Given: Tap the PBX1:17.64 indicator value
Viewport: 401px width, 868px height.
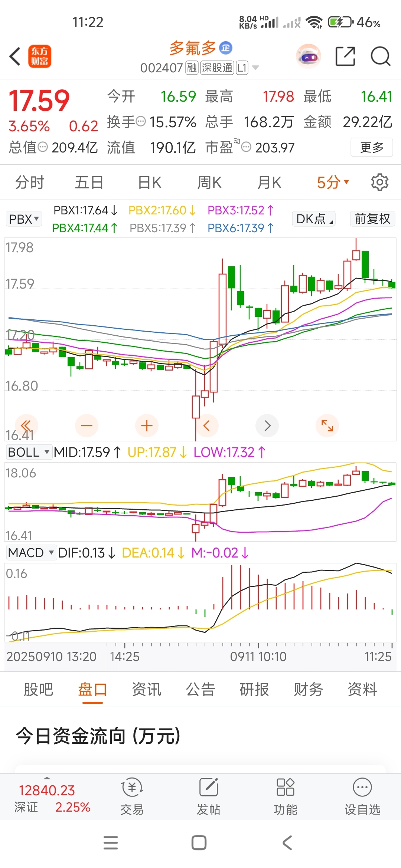Looking at the screenshot, I should tap(86, 210).
